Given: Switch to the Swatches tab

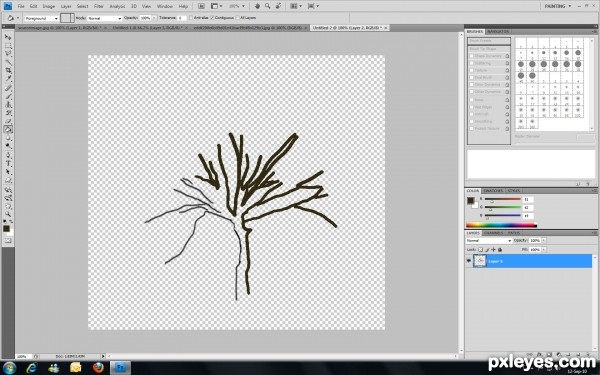Looking at the screenshot, I should pos(493,191).
